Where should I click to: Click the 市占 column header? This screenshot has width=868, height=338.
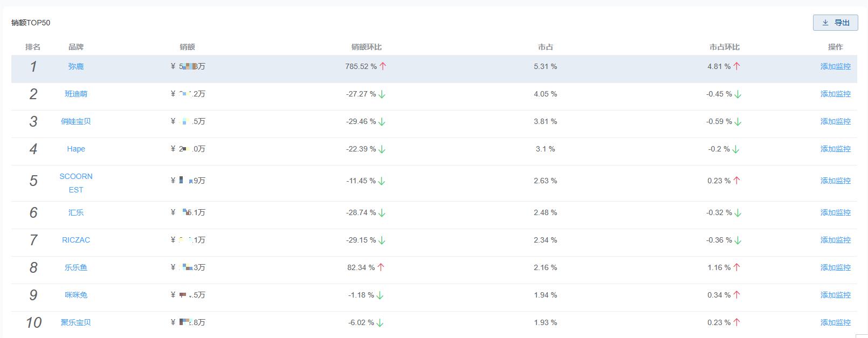click(x=545, y=47)
